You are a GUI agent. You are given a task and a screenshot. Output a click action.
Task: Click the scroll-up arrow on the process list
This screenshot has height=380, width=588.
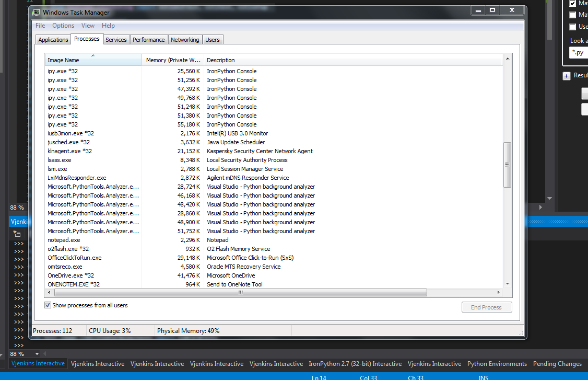(507, 59)
